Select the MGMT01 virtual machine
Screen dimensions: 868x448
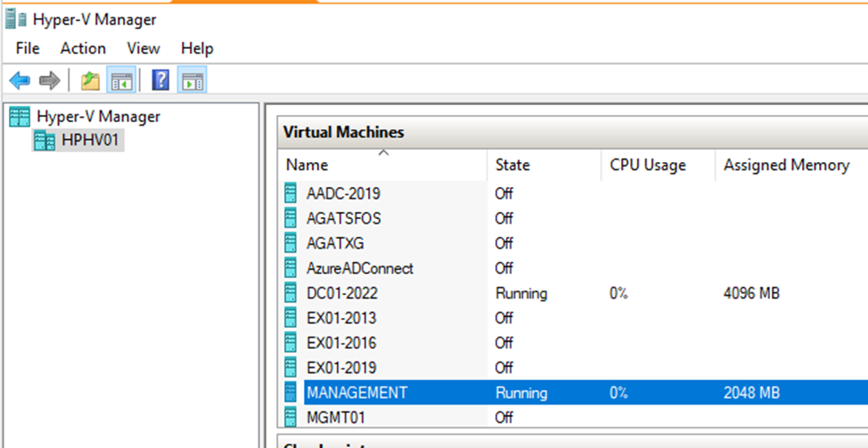[x=336, y=417]
